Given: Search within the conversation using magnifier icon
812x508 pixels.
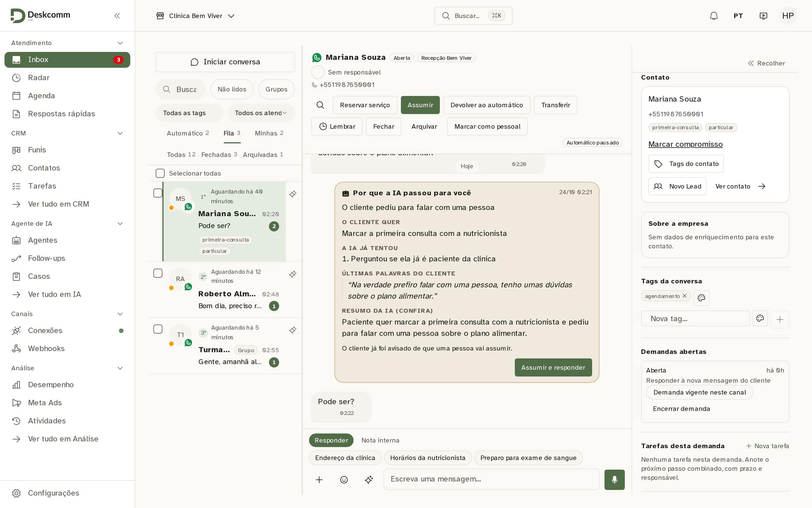Looking at the screenshot, I should pos(320,105).
